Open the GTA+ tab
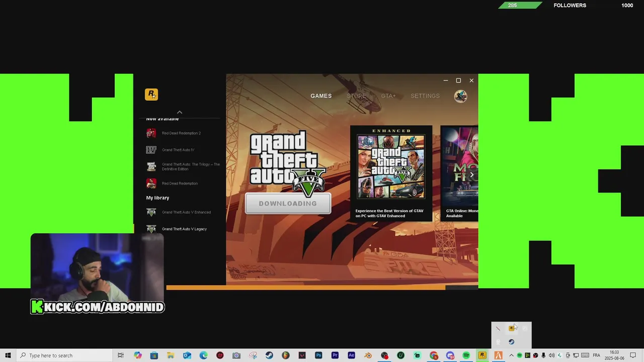Image resolution: width=644 pixels, height=362 pixels. pyautogui.click(x=388, y=96)
